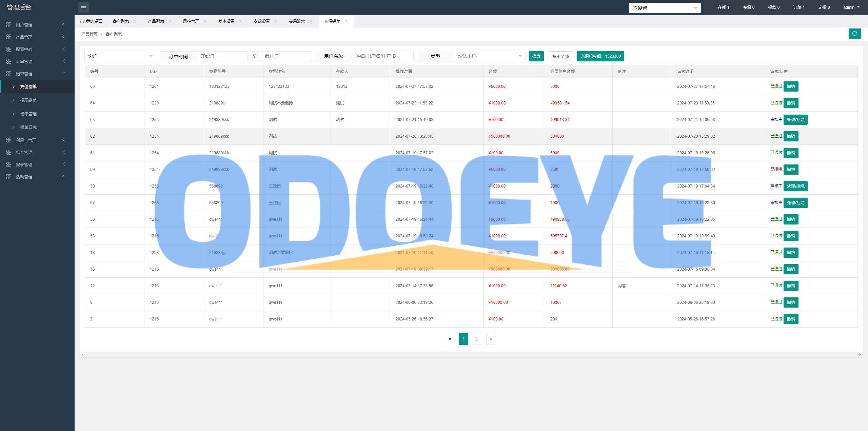This screenshot has height=431, width=868.
Task: Click the 订单 1 header indicator
Action: tap(798, 7)
